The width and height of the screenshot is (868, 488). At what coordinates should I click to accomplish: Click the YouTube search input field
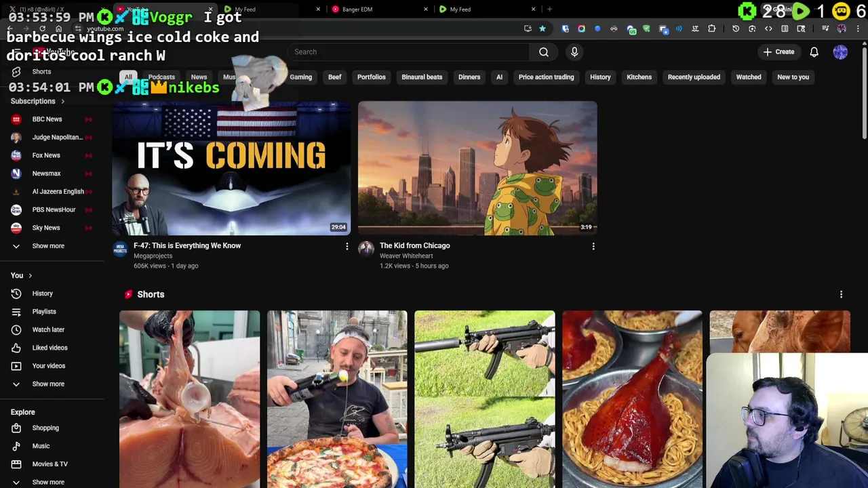pyautogui.click(x=409, y=52)
